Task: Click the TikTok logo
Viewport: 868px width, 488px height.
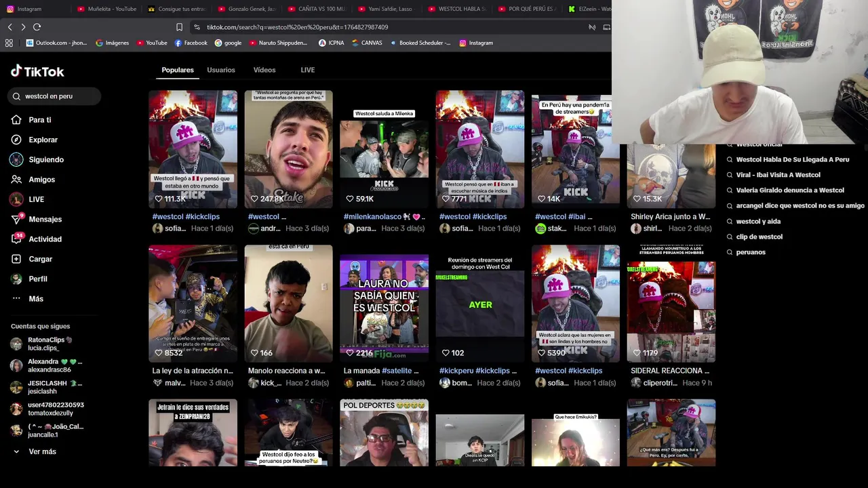Action: click(x=37, y=71)
